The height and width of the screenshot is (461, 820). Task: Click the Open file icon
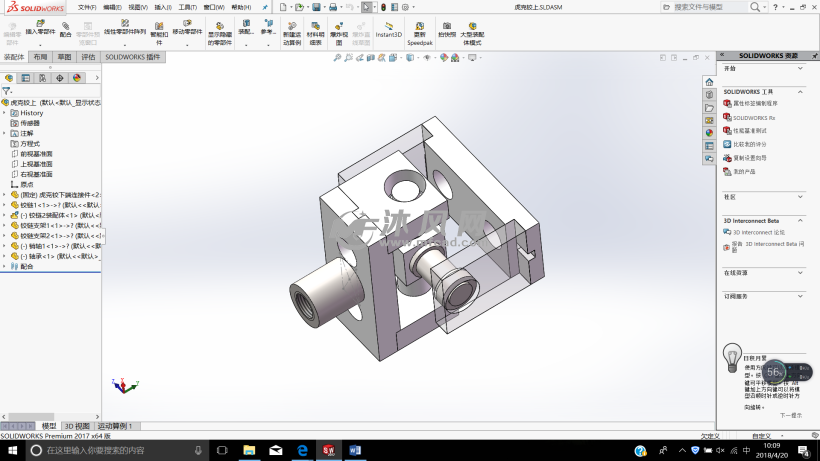(x=299, y=7)
